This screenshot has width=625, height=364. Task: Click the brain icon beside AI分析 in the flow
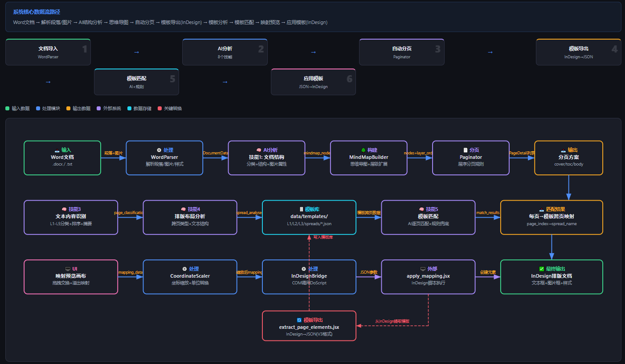pyautogui.click(x=259, y=150)
